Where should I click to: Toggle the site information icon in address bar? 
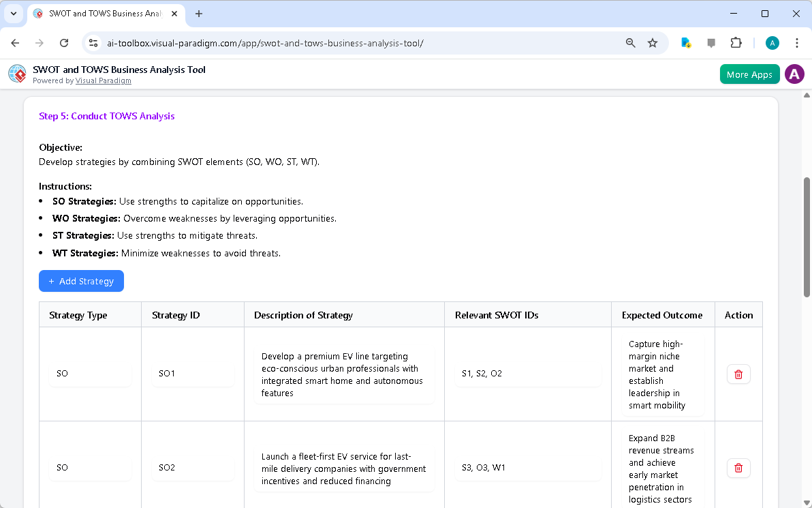(x=93, y=42)
